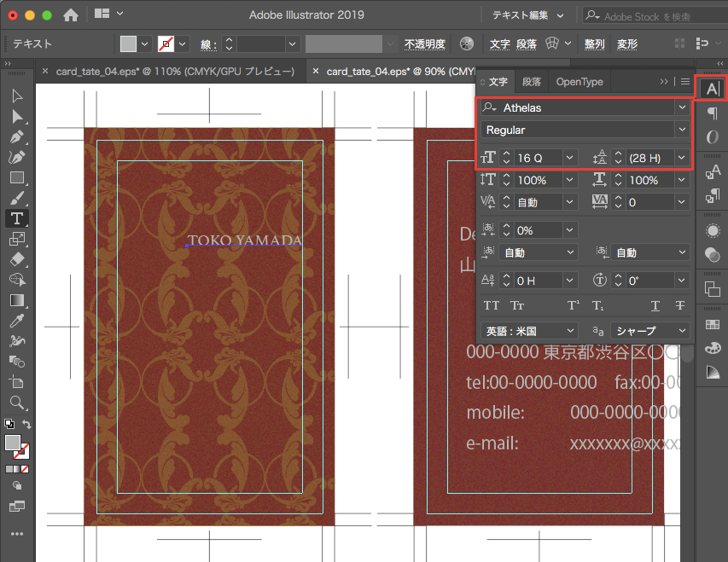
Task: Click the 不透明度 link in control bar
Action: (x=424, y=43)
